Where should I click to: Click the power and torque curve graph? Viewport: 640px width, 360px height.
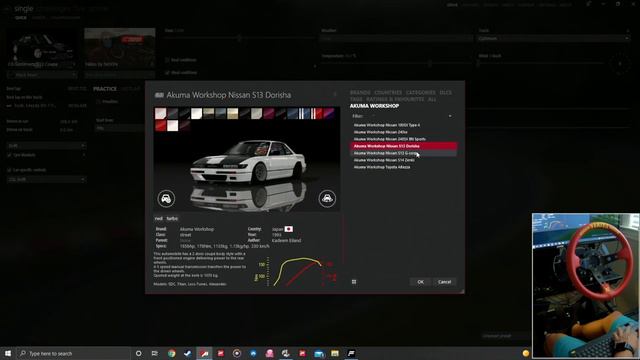295,271
